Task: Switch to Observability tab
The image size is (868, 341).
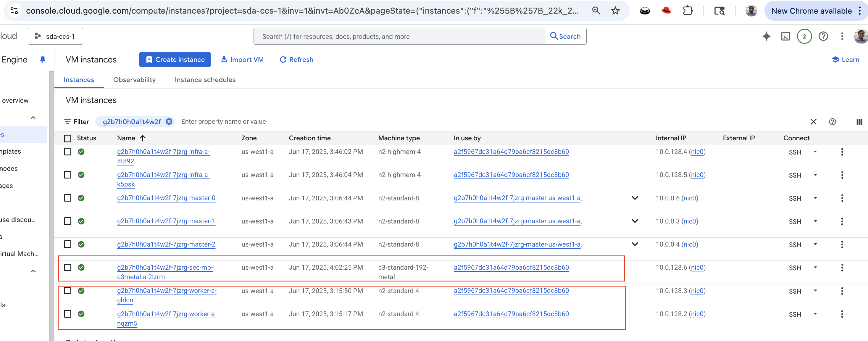Action: 134,80
